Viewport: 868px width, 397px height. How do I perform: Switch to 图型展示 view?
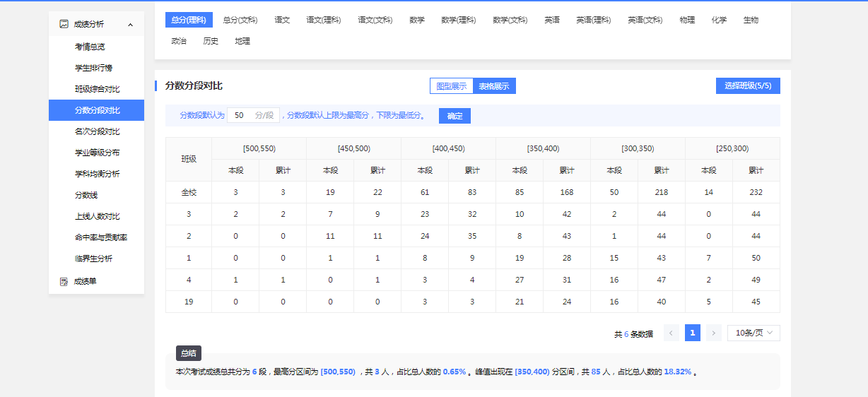[451, 86]
